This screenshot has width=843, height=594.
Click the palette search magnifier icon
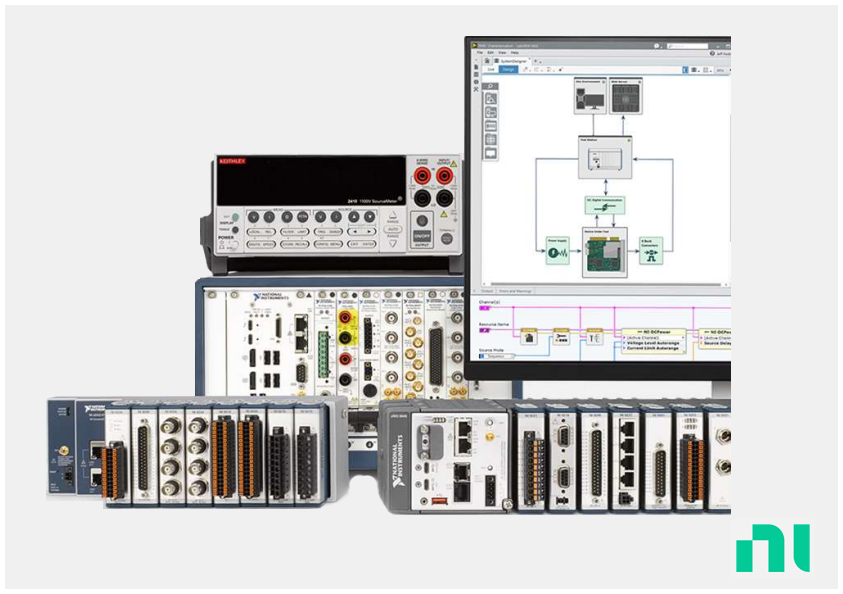490,86
